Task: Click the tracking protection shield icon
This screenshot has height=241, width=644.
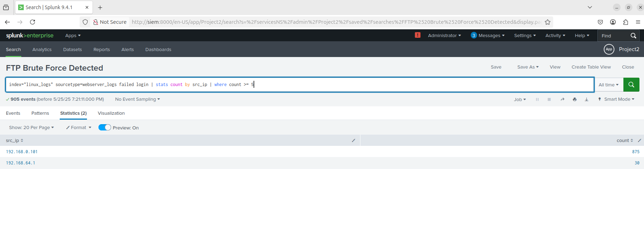Action: click(x=85, y=22)
